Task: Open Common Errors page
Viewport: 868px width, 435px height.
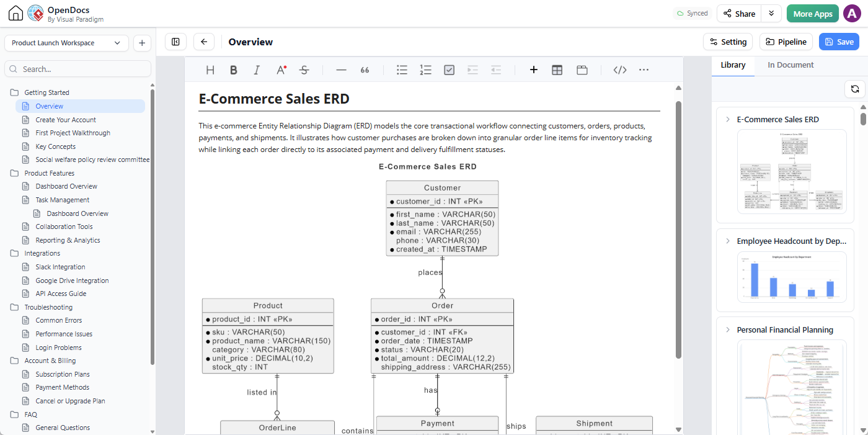Action: point(58,320)
